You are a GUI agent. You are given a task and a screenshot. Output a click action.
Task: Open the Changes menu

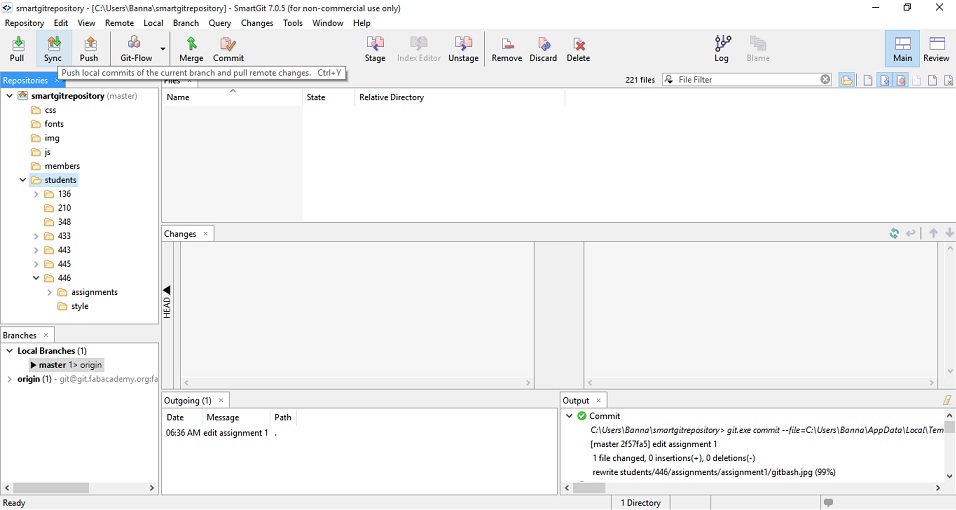point(257,23)
